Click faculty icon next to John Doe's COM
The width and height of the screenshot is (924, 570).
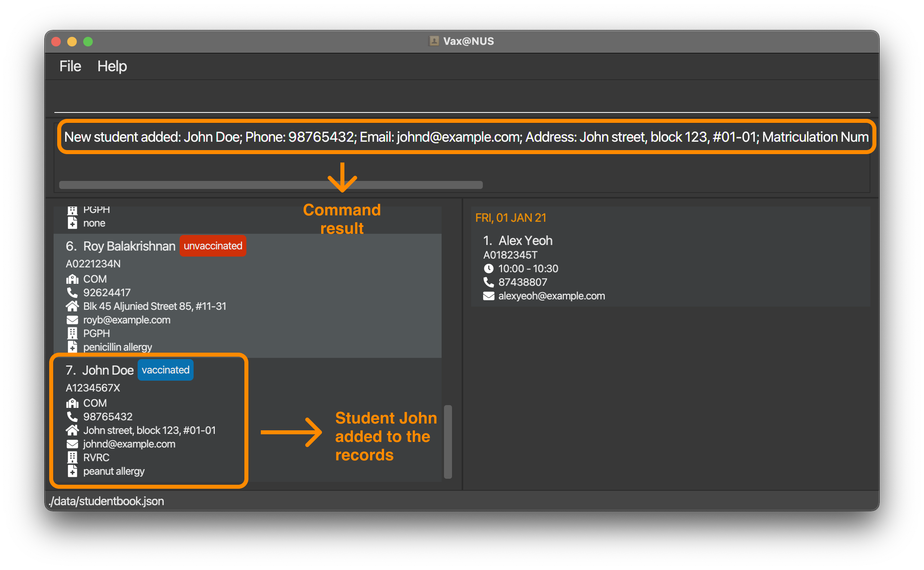pyautogui.click(x=72, y=403)
